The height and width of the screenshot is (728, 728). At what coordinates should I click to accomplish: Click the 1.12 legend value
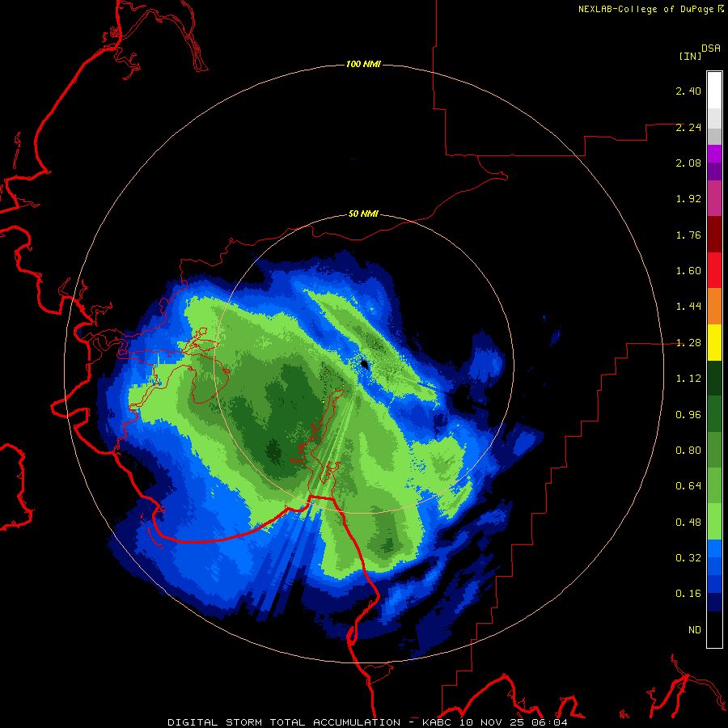[688, 379]
